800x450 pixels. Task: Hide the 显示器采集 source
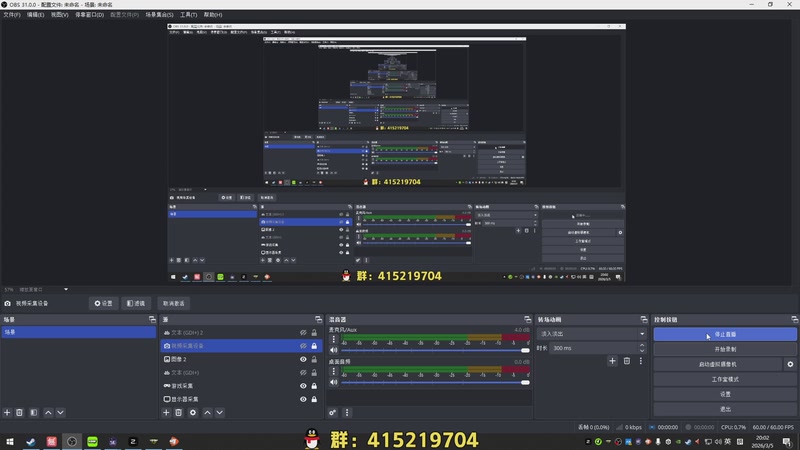(303, 399)
